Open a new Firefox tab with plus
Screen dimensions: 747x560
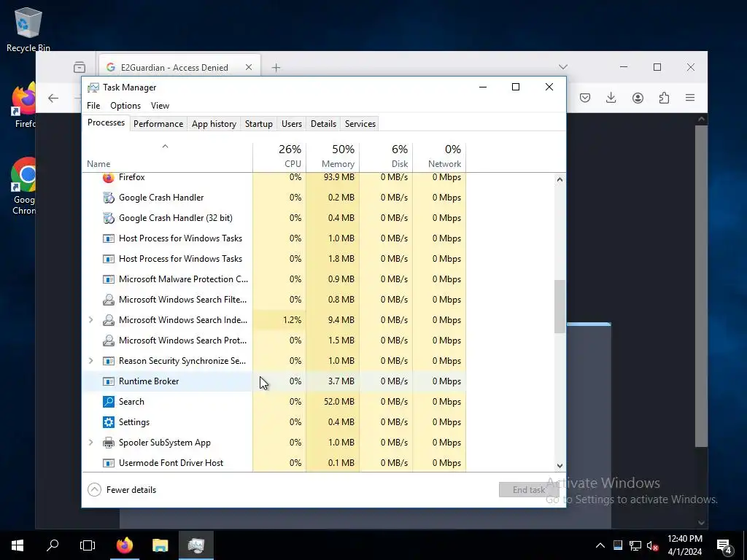(276, 68)
